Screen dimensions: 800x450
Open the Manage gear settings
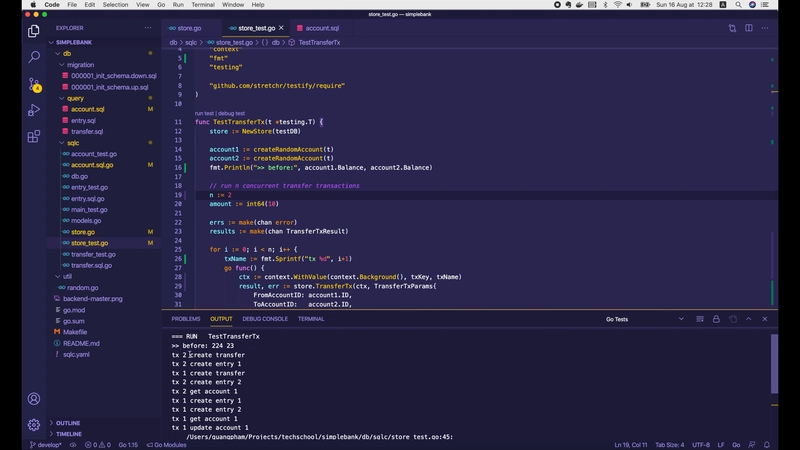point(33,424)
